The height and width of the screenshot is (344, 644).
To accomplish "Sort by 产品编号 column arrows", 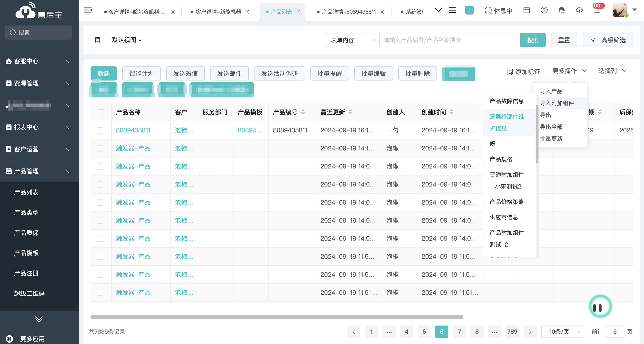I will (303, 112).
